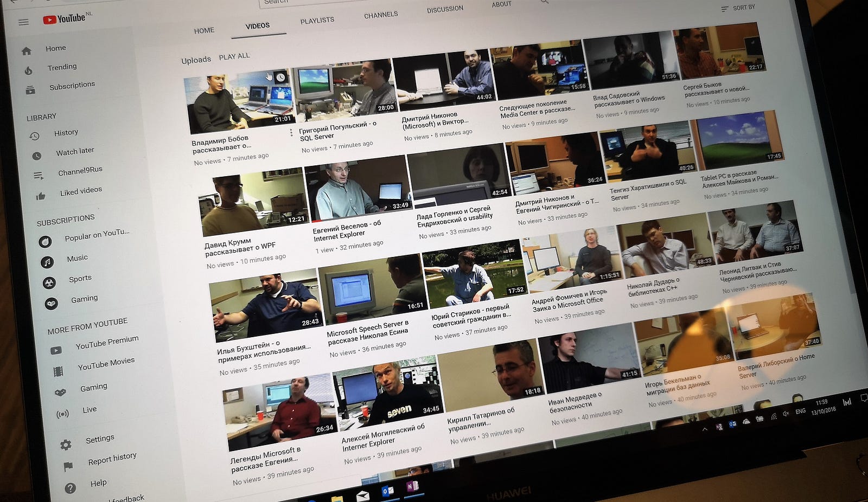
Task: Open the CHANNELS tab
Action: click(x=381, y=15)
